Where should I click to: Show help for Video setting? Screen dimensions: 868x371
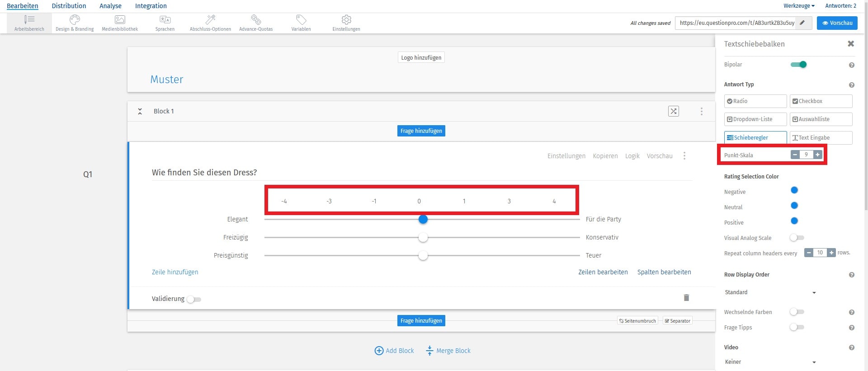point(852,348)
